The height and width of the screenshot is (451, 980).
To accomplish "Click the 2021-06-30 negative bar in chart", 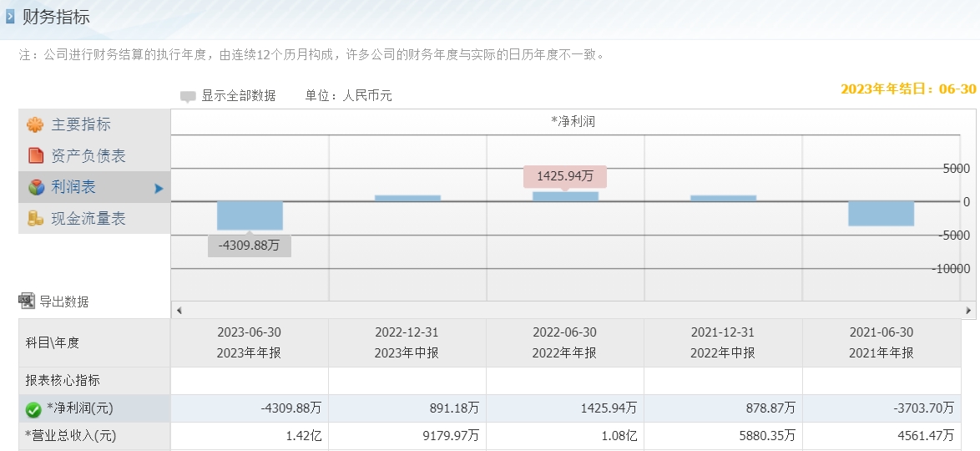I will pyautogui.click(x=881, y=214).
